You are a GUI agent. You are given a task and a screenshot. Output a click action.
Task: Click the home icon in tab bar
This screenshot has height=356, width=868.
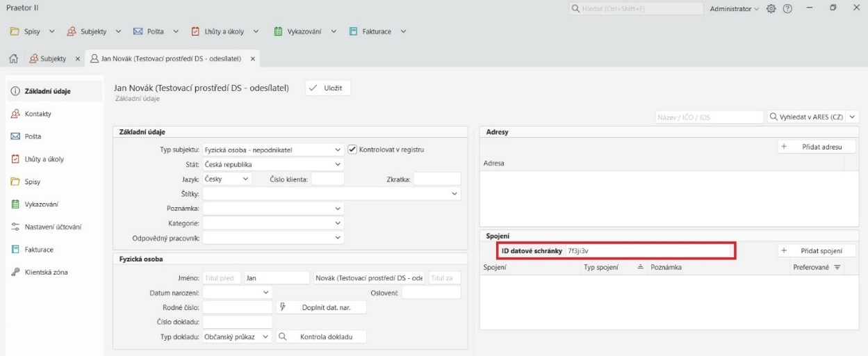[13, 58]
